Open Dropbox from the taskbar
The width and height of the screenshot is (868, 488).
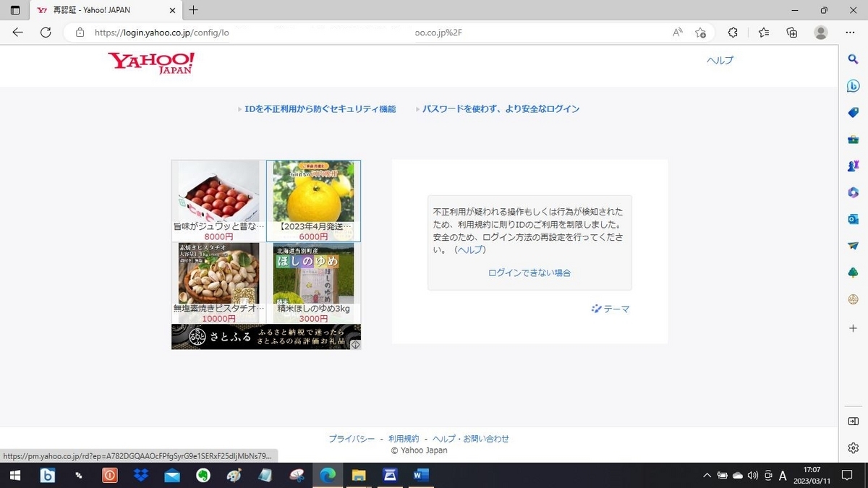pyautogui.click(x=141, y=475)
